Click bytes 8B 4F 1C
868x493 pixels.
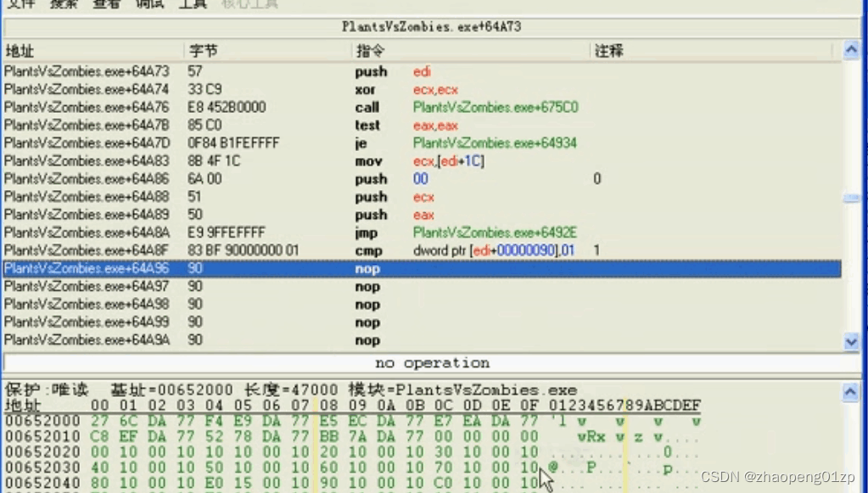coord(214,161)
